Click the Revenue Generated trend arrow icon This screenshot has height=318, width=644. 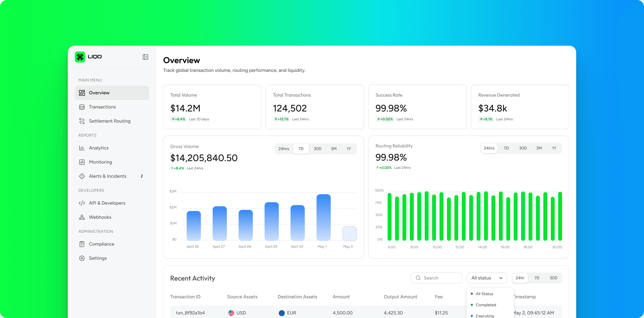point(481,119)
